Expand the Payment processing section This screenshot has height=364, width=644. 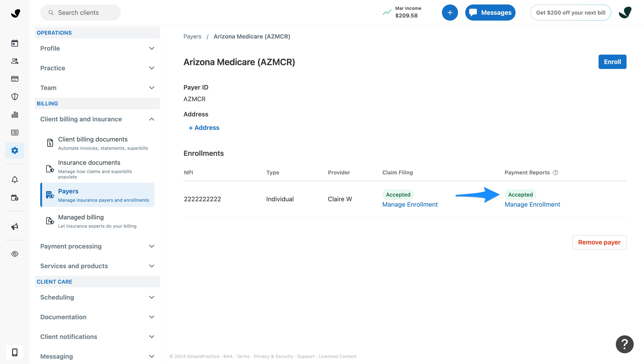pos(97,246)
